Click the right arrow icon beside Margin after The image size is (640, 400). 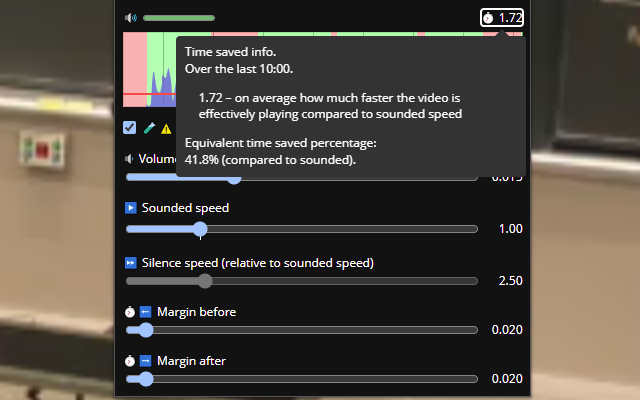pyautogui.click(x=145, y=360)
